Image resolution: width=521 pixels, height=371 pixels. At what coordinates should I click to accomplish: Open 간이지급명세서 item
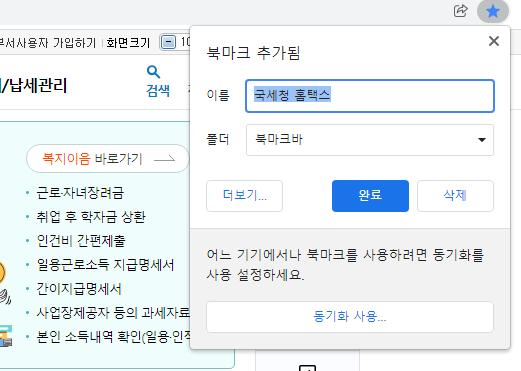(x=79, y=289)
